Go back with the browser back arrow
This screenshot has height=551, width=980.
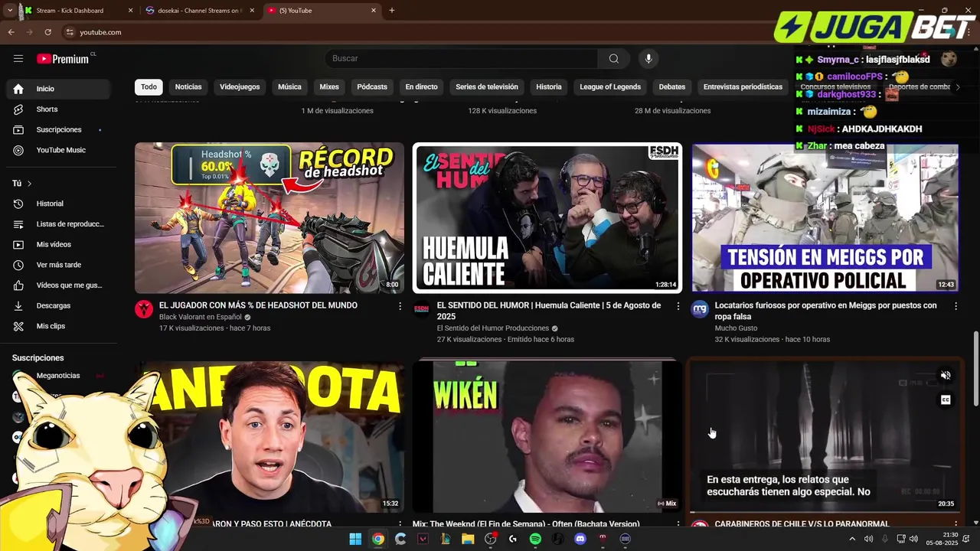(11, 32)
